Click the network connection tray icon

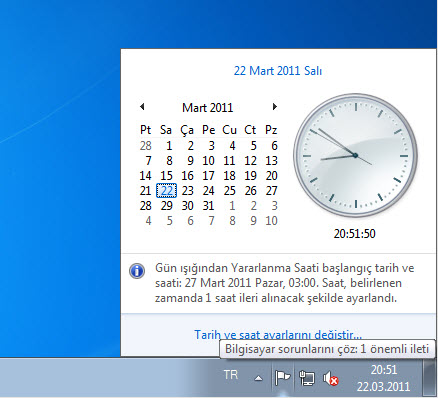pos(307,378)
